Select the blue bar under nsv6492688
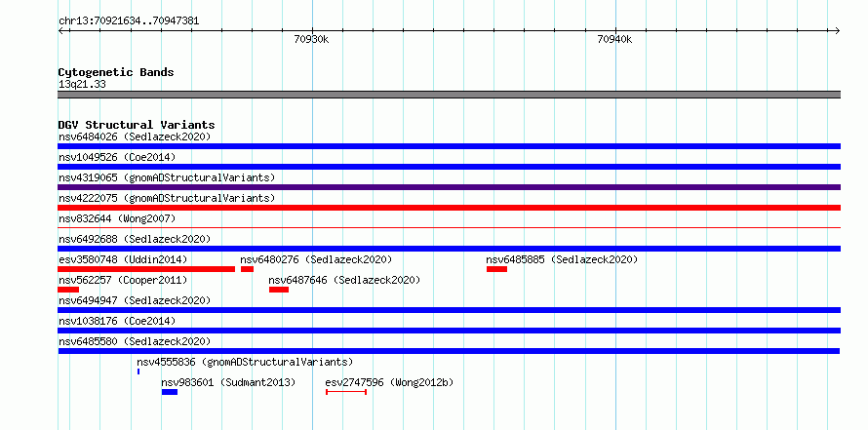 (449, 249)
